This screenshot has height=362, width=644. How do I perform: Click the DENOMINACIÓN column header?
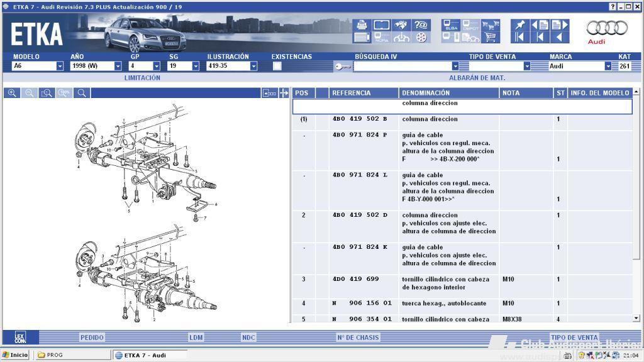[x=449, y=93]
